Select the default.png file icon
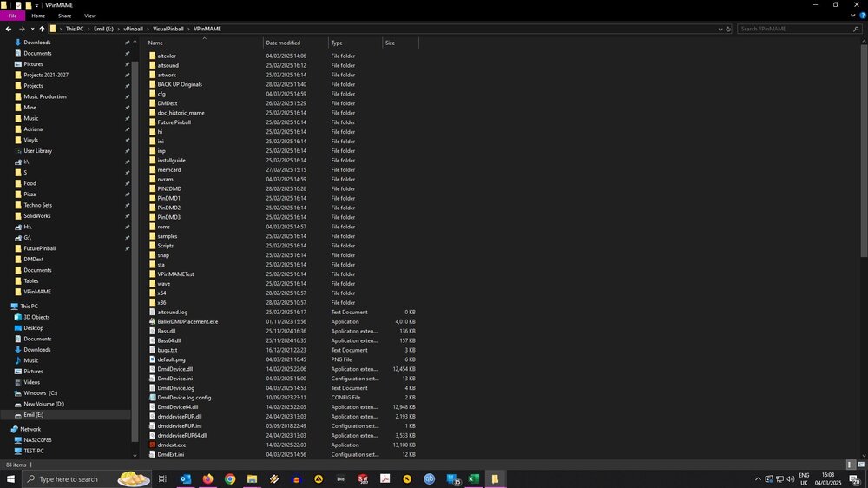Viewport: 868px width, 488px height. (x=152, y=359)
